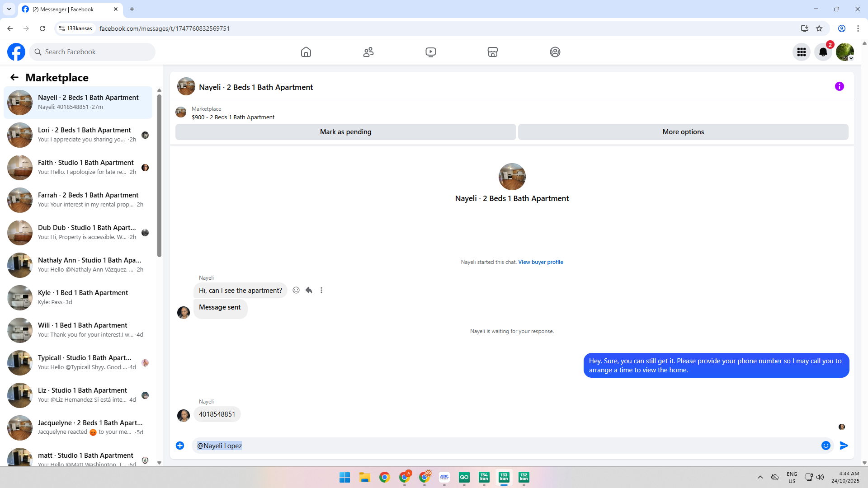Open the site information chip in address bar
This screenshot has width=868, height=488.
click(76, 28)
